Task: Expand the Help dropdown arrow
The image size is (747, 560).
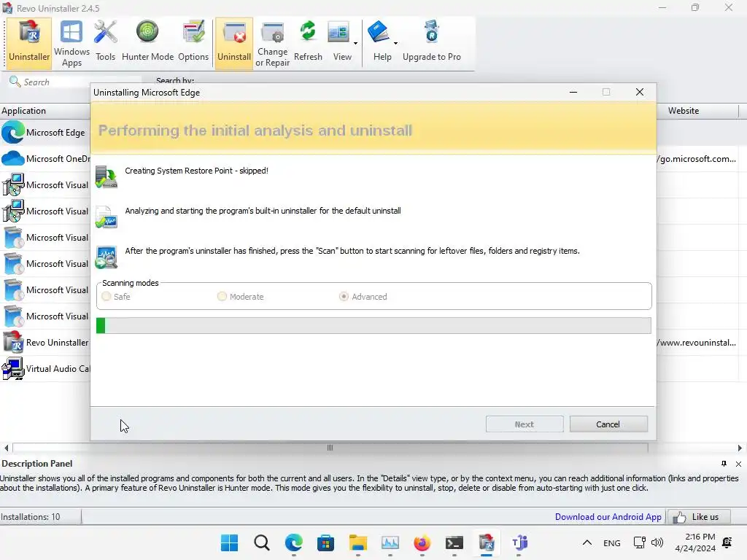Action: 395,43
